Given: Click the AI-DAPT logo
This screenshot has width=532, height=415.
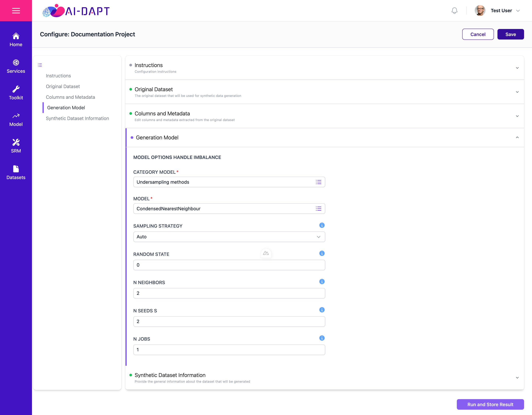Looking at the screenshot, I should 76,11.
